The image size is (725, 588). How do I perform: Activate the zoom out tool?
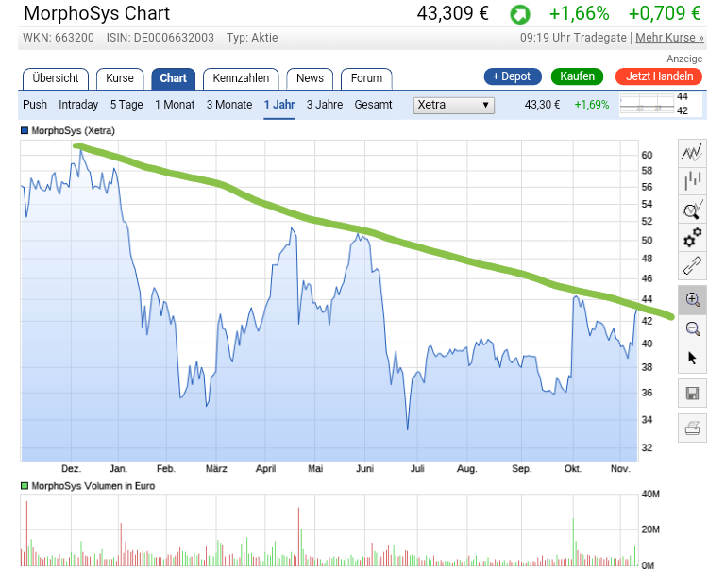[x=692, y=328]
